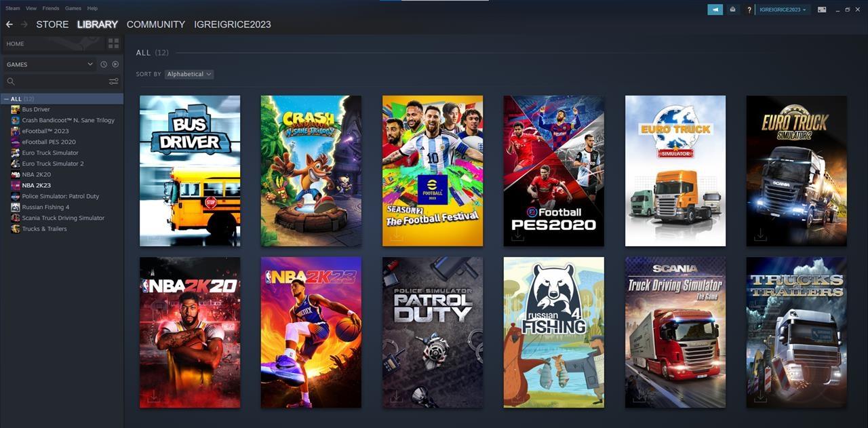Click Scania Truck Driving sidebar icon
Image resolution: width=868 pixels, height=428 pixels.
point(16,218)
